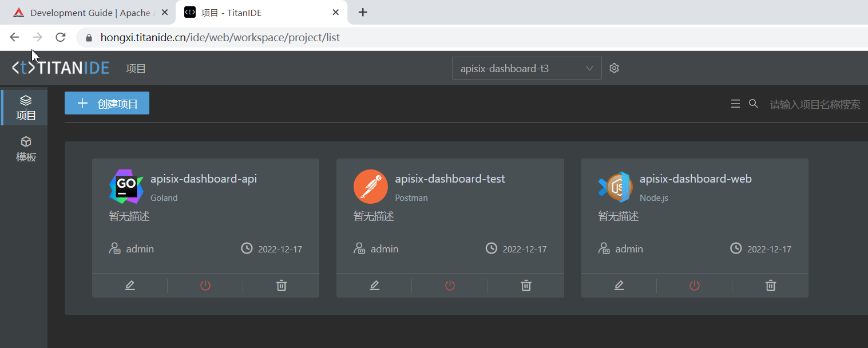Edit the apisix-dashboard-api project

[x=129, y=285]
